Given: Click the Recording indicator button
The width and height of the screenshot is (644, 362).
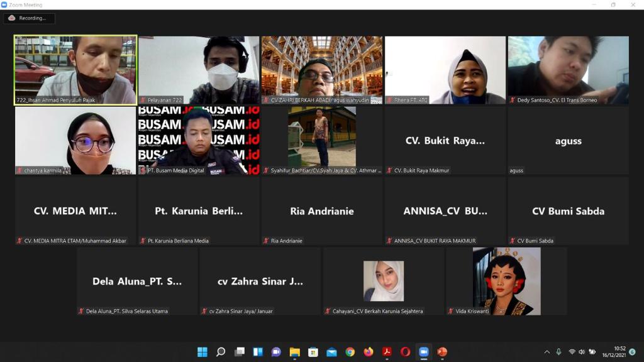Looking at the screenshot, I should [29, 18].
